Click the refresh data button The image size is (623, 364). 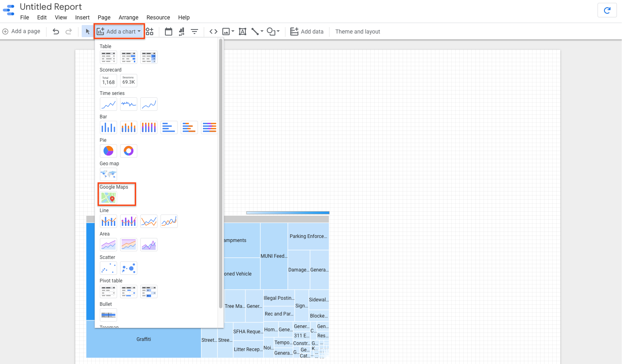click(x=607, y=11)
